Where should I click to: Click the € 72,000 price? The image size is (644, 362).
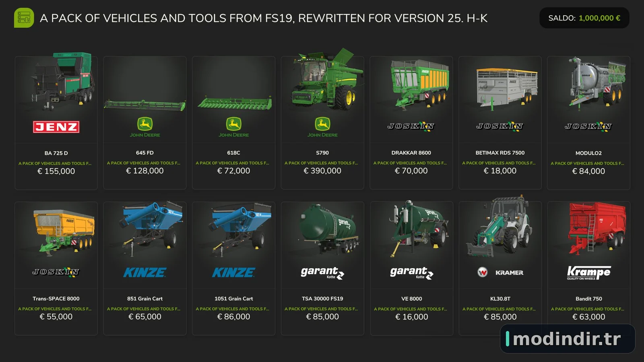pyautogui.click(x=233, y=171)
